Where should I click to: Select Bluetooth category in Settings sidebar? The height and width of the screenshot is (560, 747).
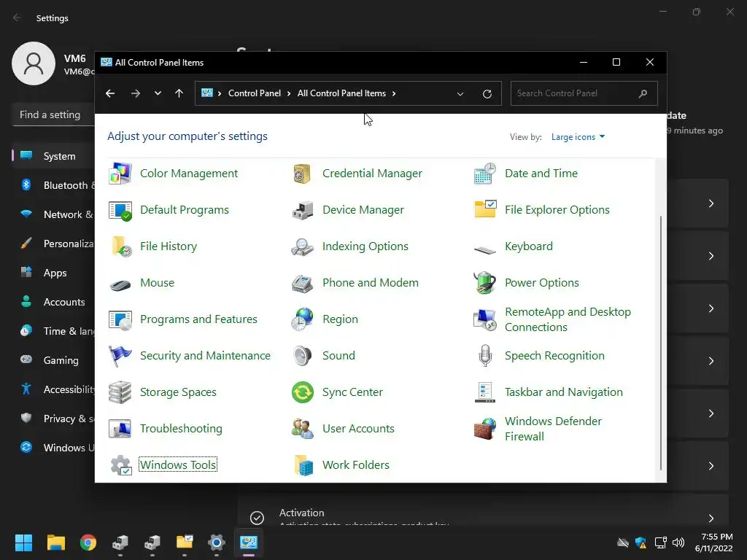coord(54,185)
